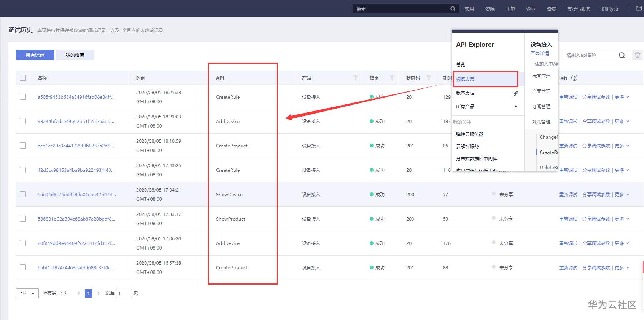
Task: Click the filter icon in the 状态码 column header
Action: point(429,78)
